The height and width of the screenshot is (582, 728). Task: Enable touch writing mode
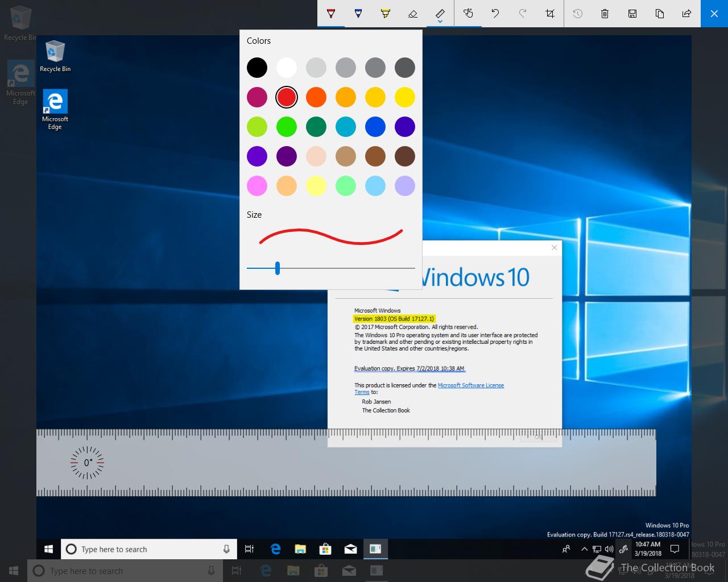(468, 13)
